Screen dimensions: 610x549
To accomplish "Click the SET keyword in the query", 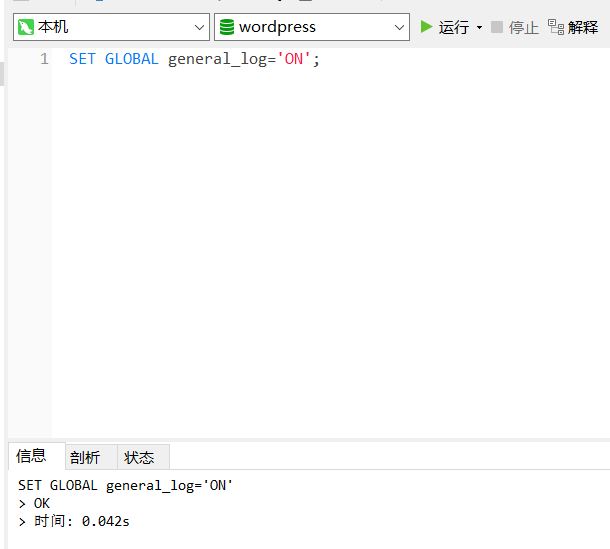I will 82,59.
